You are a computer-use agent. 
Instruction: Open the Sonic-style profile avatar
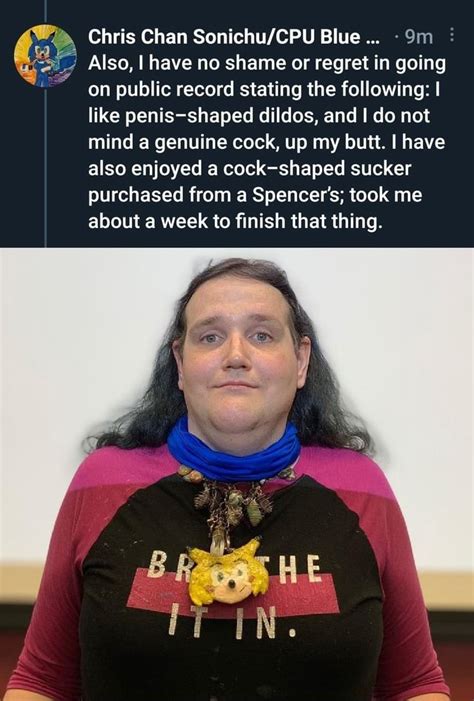[x=45, y=55]
